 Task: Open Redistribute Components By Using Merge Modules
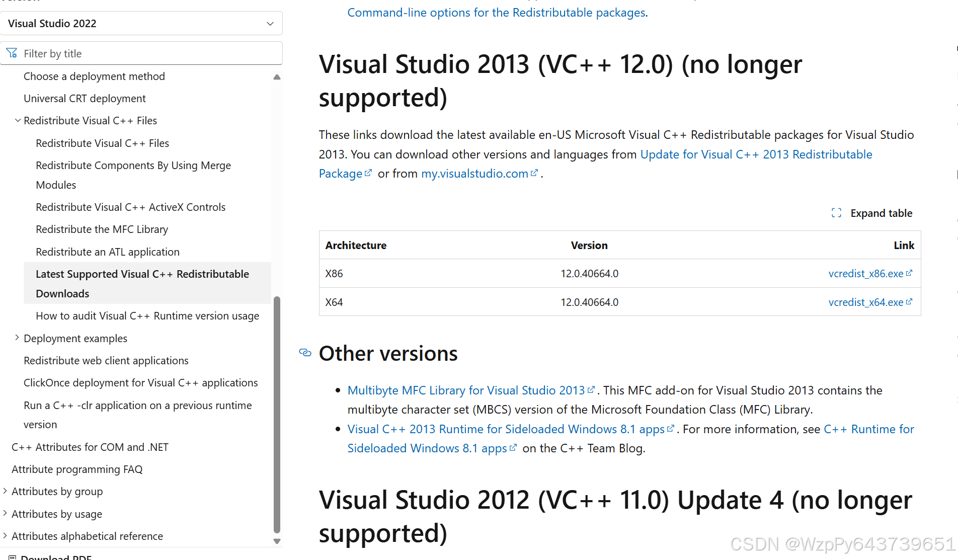pos(133,175)
